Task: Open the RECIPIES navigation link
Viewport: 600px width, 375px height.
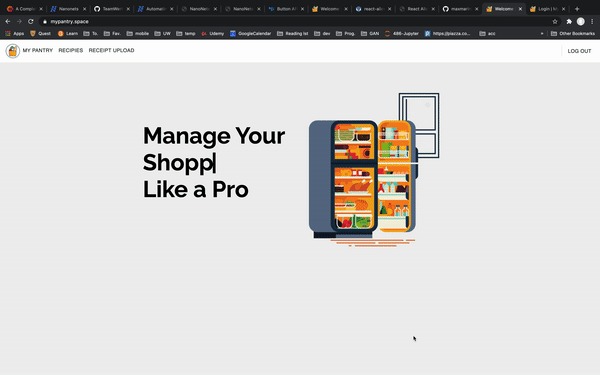Action: click(71, 50)
